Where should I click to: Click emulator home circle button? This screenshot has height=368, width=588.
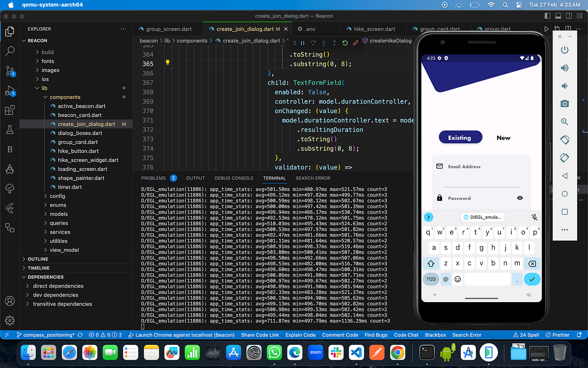click(565, 194)
